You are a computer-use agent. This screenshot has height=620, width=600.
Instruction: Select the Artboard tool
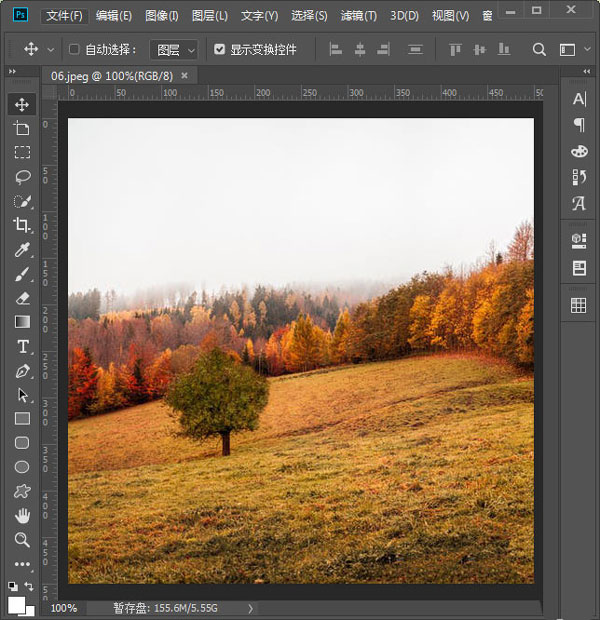click(x=22, y=129)
